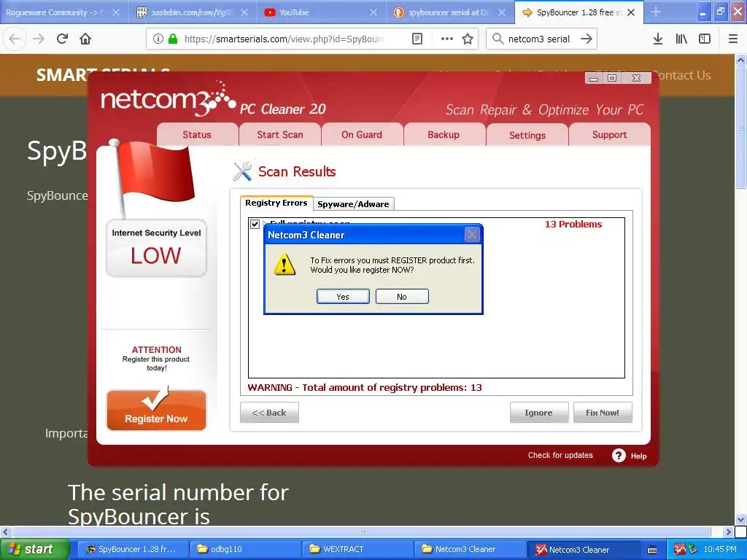Open Help via the question mark icon

tap(619, 456)
